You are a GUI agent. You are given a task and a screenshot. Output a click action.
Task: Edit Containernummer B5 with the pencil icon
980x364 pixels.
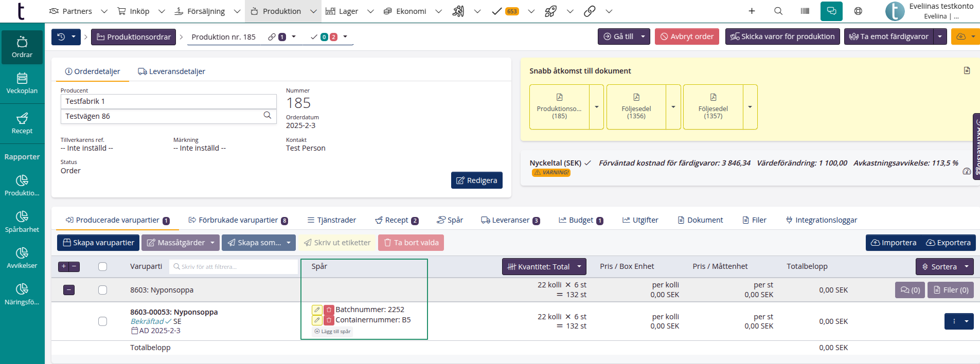(317, 320)
